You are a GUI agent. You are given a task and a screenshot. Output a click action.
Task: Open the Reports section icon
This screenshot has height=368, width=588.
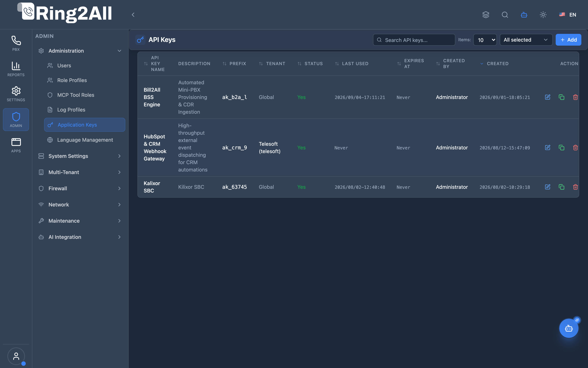coord(16,69)
